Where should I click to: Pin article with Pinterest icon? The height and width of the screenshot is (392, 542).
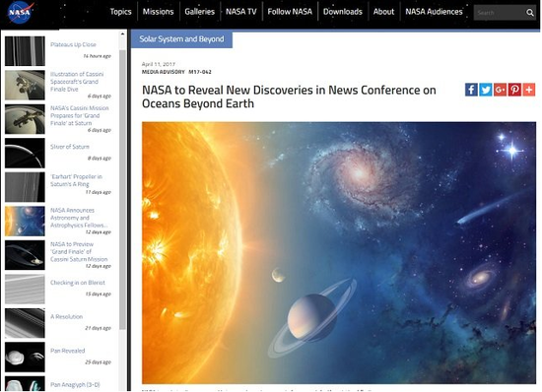514,90
